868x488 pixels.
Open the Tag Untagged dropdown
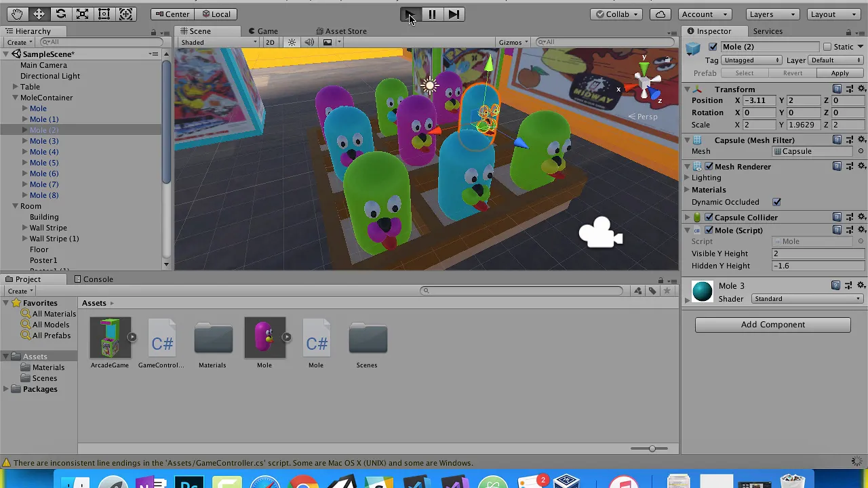pos(751,60)
